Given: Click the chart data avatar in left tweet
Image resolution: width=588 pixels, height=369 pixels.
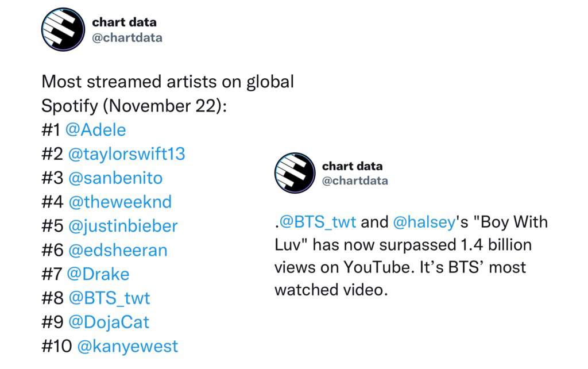Looking at the screenshot, I should click(63, 29).
